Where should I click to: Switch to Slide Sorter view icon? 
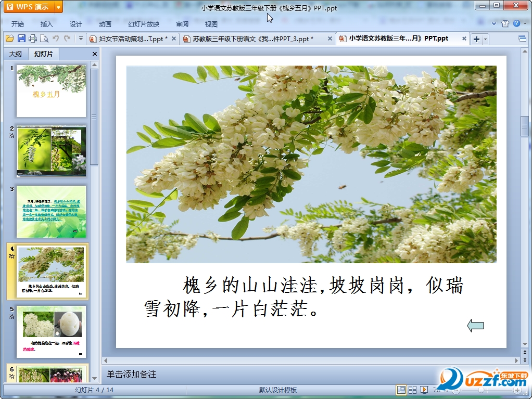413,390
